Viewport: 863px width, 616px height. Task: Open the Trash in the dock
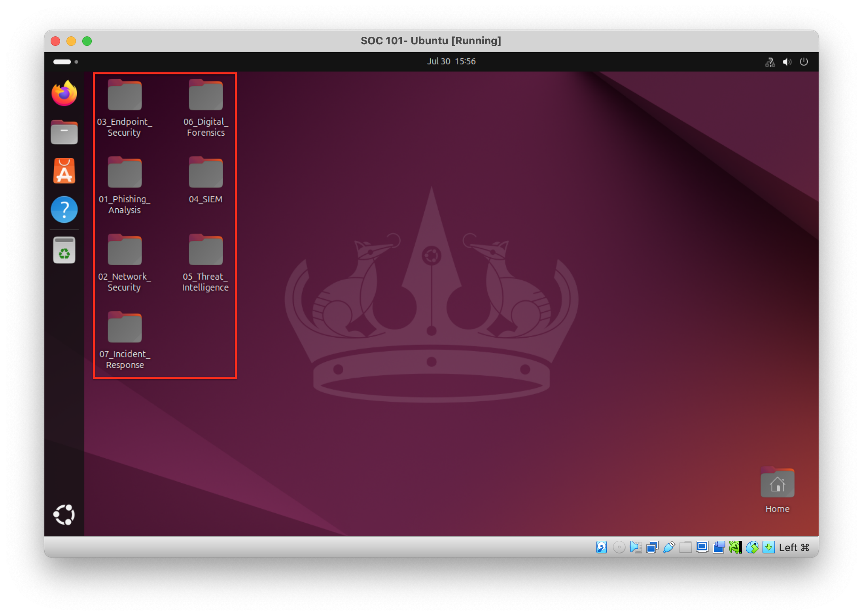[64, 250]
